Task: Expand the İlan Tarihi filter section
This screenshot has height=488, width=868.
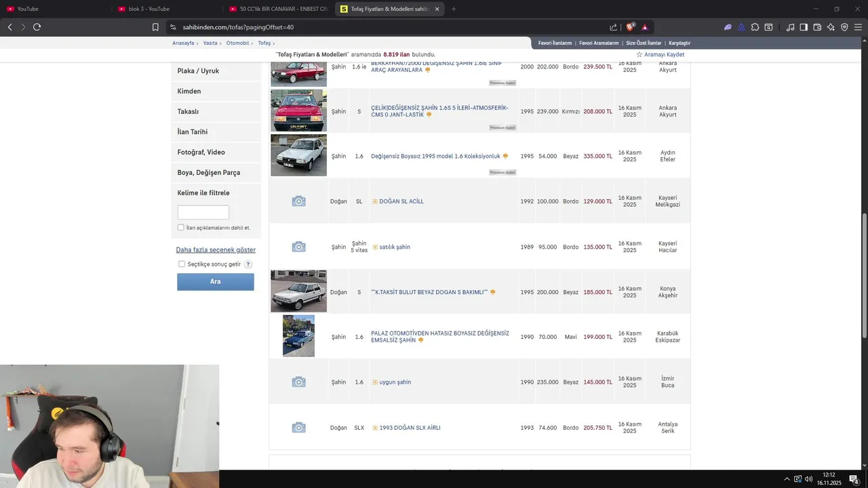Action: (x=216, y=132)
